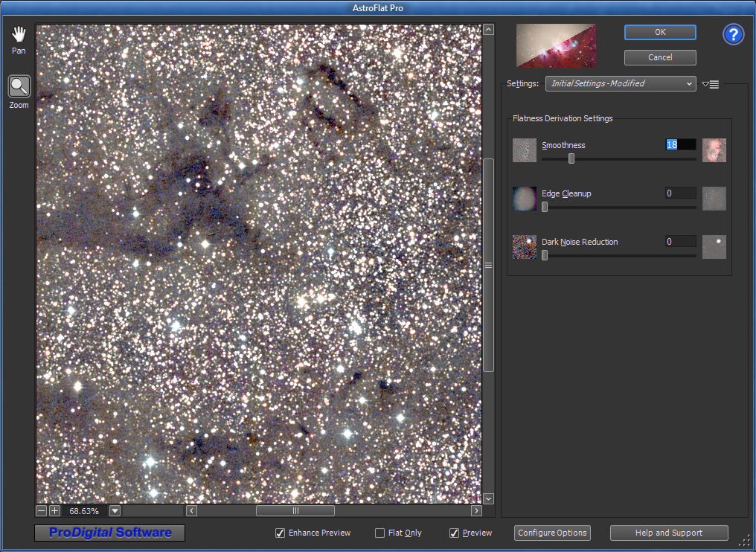Click the low Edge Cleanup example thumbnail
This screenshot has width=756, height=552.
point(525,199)
